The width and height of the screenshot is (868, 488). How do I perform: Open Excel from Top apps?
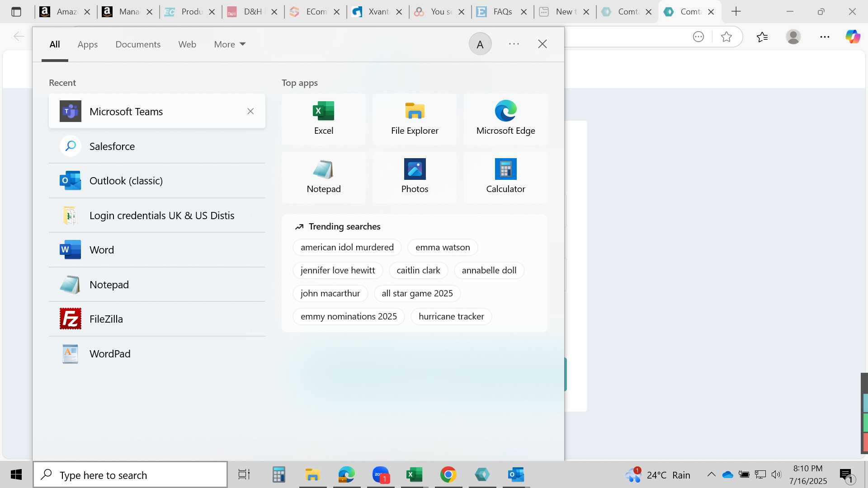324,119
